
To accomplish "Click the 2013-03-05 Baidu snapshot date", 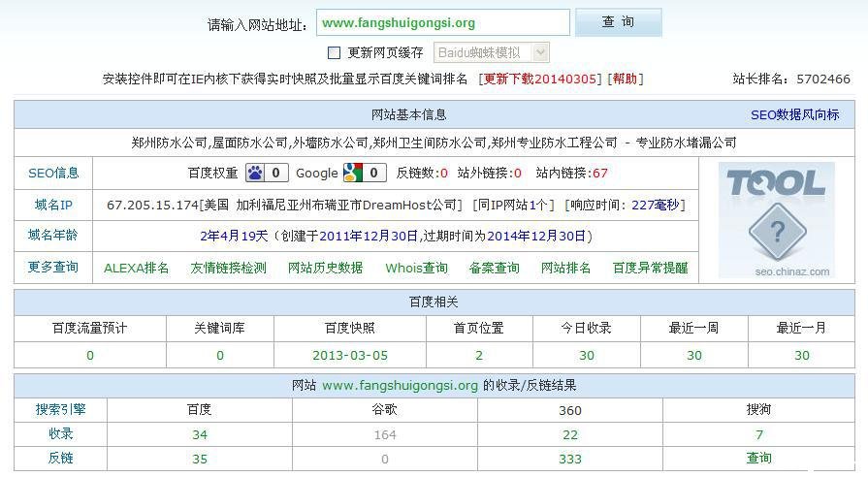I will click(349, 356).
